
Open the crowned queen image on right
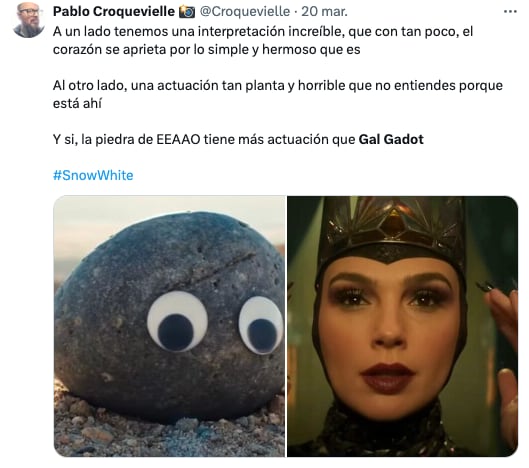(x=402, y=326)
